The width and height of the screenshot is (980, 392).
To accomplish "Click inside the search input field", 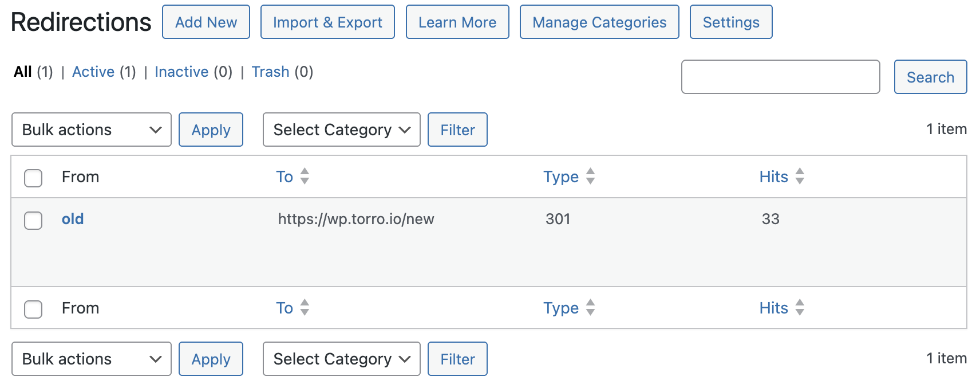I will tap(780, 76).
